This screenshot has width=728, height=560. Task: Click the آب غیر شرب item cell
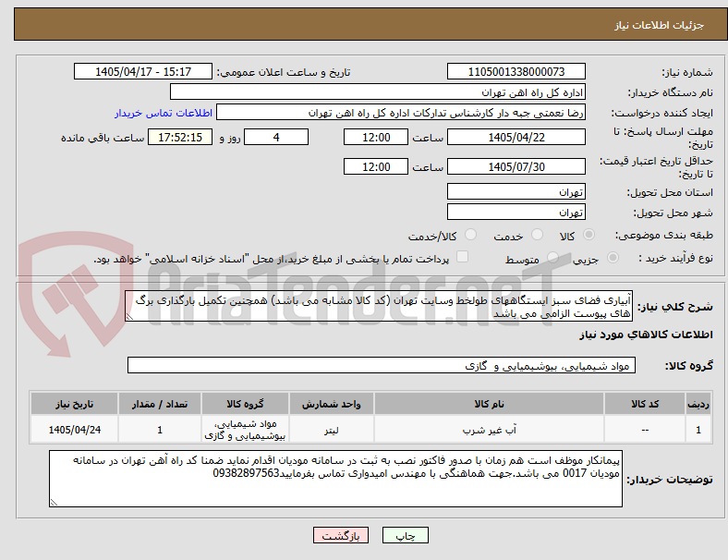pyautogui.click(x=489, y=430)
